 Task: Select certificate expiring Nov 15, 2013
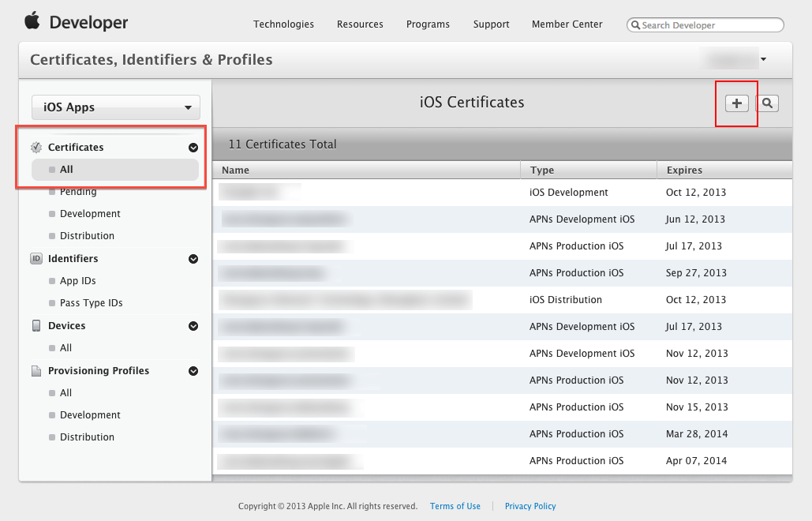click(503, 407)
